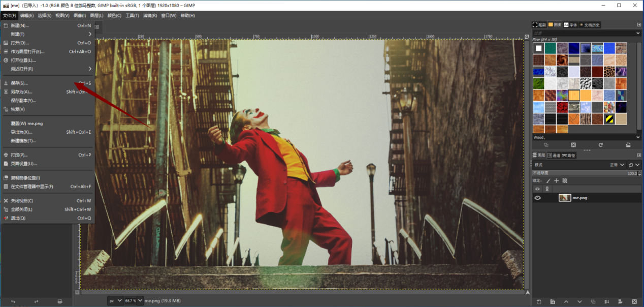Adjust the 不透明度 opacity slider
Viewport: 644px width, 307px height.
585,173
